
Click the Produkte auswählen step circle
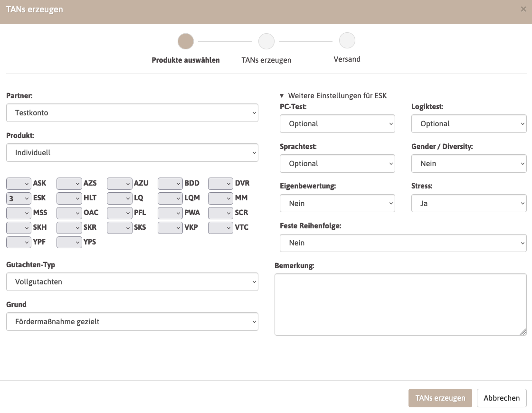(186, 41)
